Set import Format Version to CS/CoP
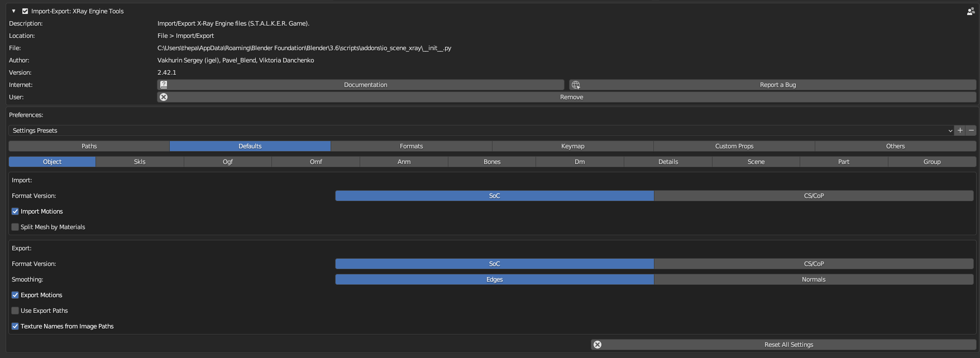This screenshot has height=358, width=980. [x=814, y=196]
